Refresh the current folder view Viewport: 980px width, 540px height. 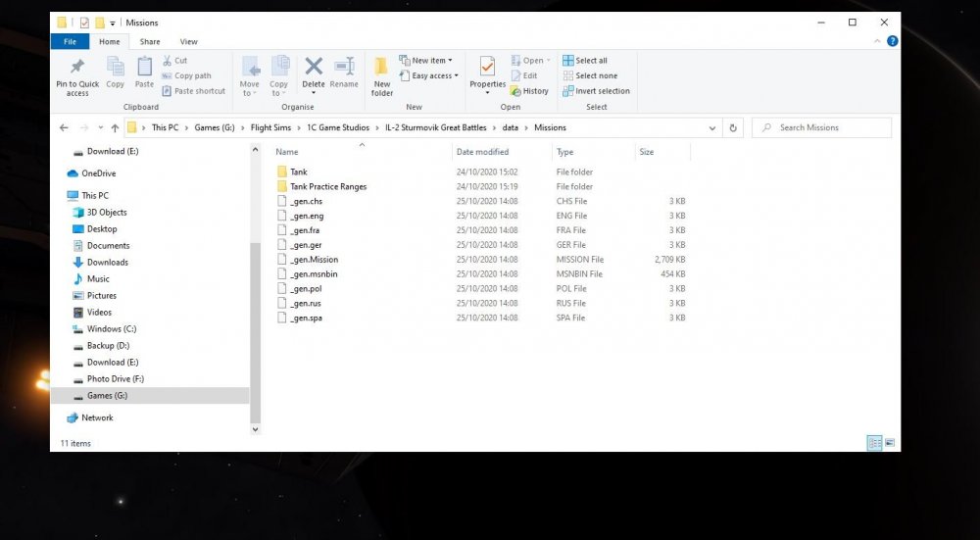(x=733, y=127)
